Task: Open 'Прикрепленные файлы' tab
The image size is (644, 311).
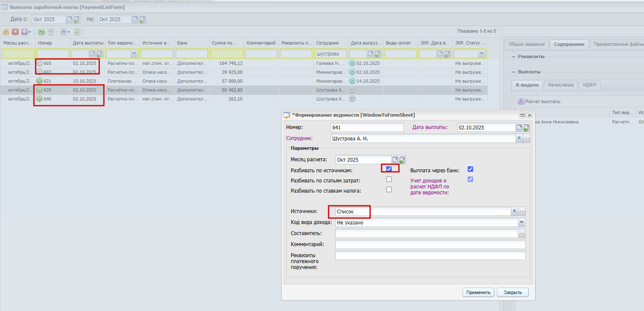Action: (616, 44)
